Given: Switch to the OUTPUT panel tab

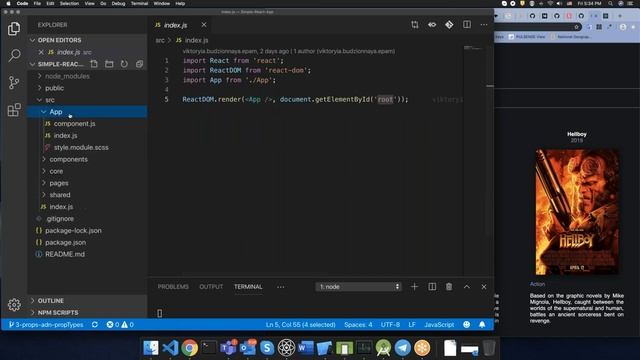Looking at the screenshot, I should click(211, 287).
